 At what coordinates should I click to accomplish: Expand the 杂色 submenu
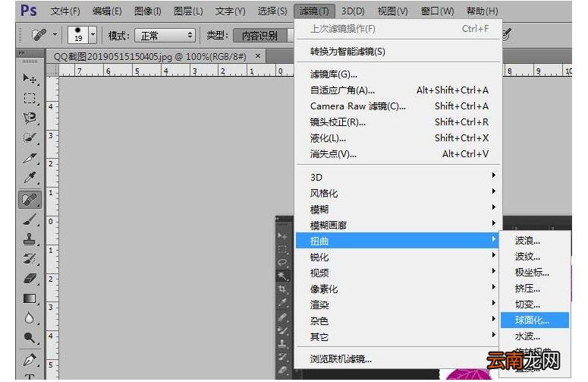tap(398, 320)
